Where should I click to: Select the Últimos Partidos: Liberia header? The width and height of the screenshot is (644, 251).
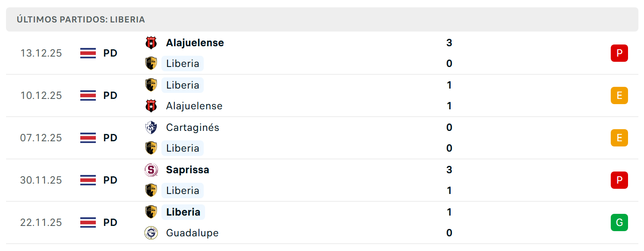click(x=322, y=19)
